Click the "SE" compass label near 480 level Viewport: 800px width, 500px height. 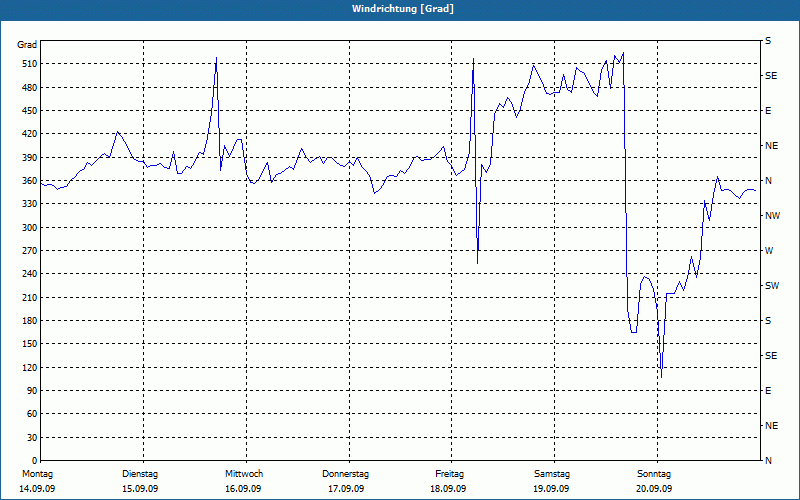(771, 76)
